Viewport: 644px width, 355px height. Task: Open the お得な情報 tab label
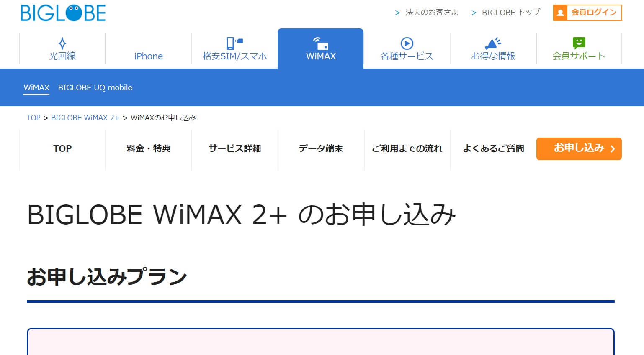[x=493, y=56]
